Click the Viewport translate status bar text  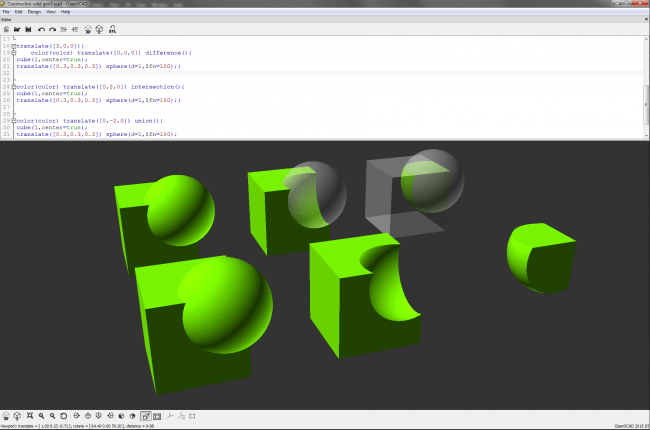click(x=78, y=426)
